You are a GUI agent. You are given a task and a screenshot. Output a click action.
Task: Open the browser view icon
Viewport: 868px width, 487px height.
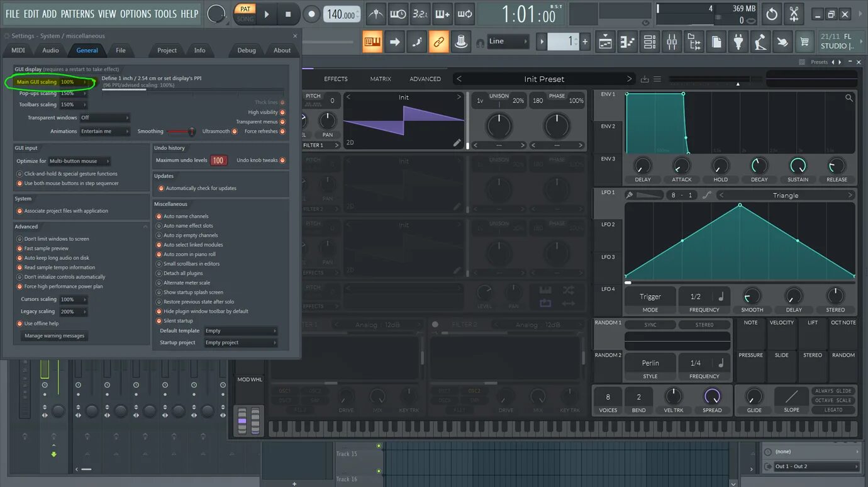[x=694, y=42]
